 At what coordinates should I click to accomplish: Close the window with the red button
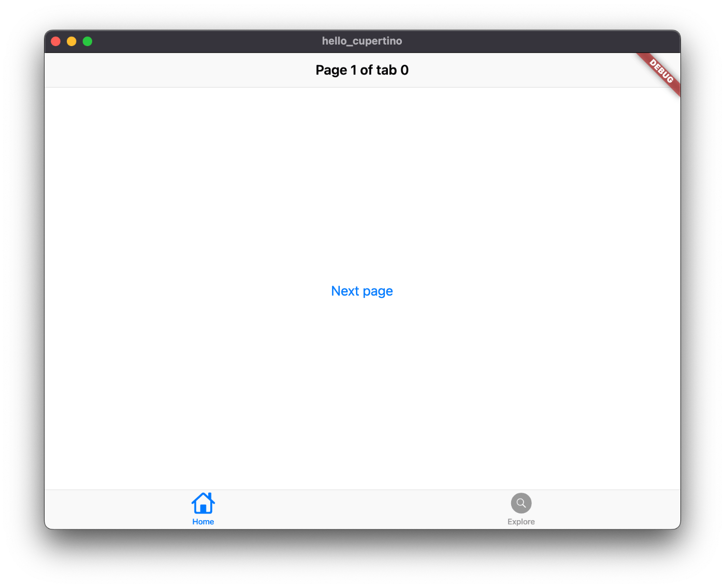click(56, 41)
